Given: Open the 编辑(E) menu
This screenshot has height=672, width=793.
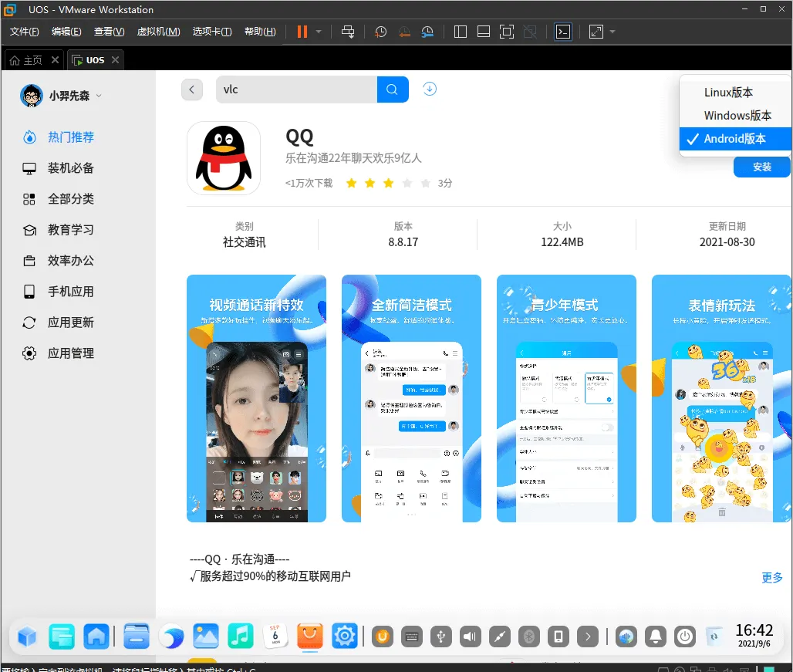Looking at the screenshot, I should [x=66, y=32].
